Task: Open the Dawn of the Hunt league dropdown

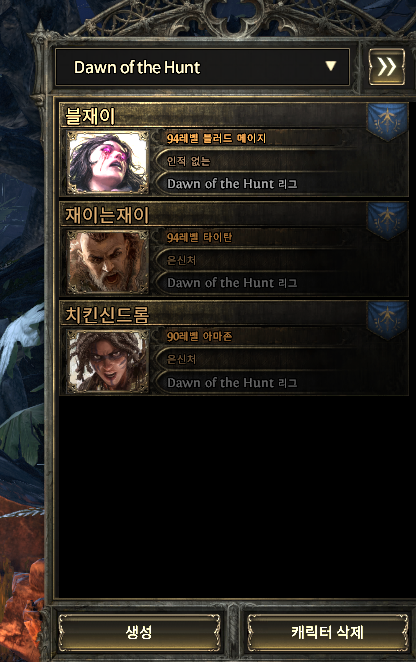Action: click(x=202, y=67)
